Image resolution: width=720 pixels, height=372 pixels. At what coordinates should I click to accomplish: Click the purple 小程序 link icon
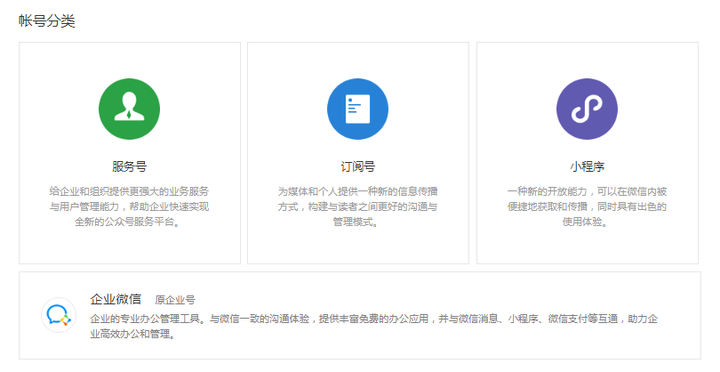587,109
